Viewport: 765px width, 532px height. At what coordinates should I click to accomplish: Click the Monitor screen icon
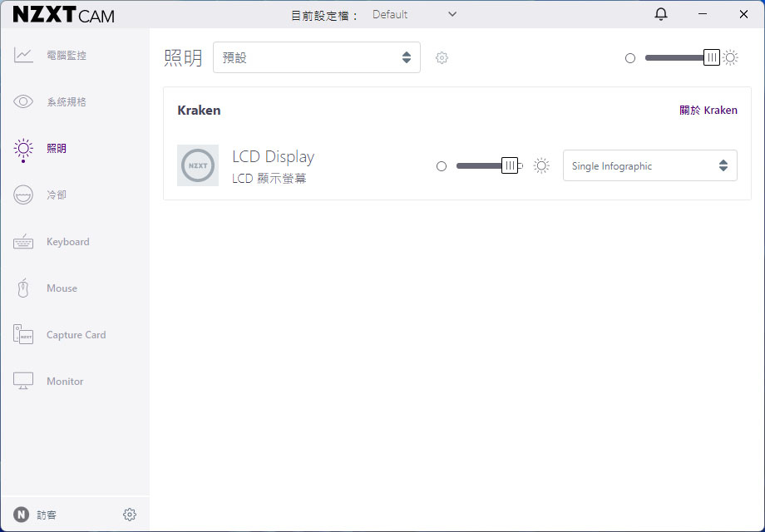point(23,381)
